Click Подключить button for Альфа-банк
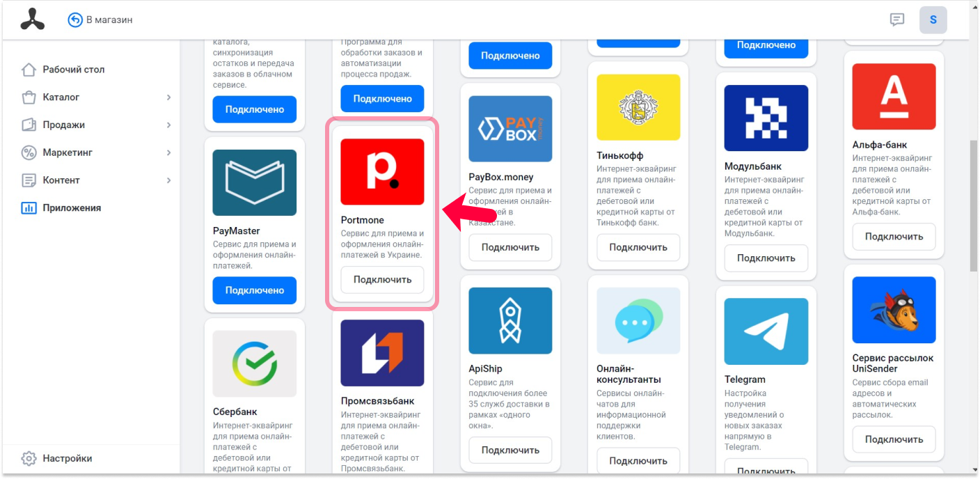This screenshot has height=479, width=980. (x=894, y=237)
